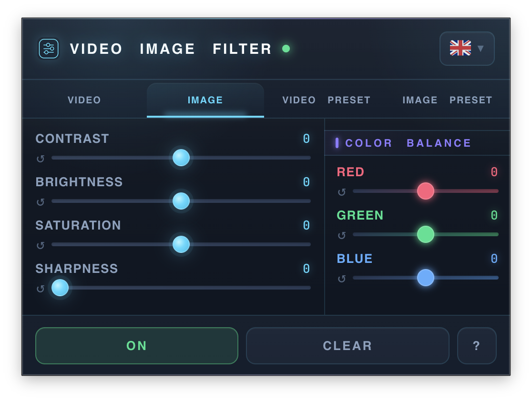Reset the Blue color balance value

coord(342,279)
